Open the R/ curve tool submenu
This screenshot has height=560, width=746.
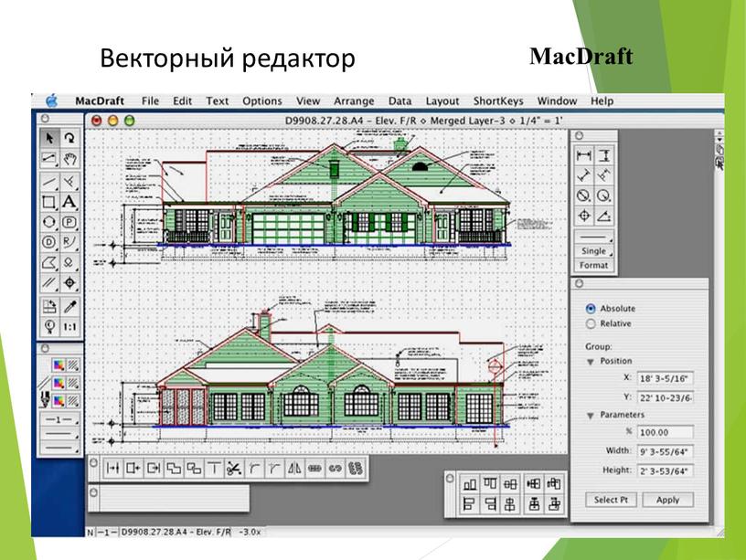[x=69, y=242]
